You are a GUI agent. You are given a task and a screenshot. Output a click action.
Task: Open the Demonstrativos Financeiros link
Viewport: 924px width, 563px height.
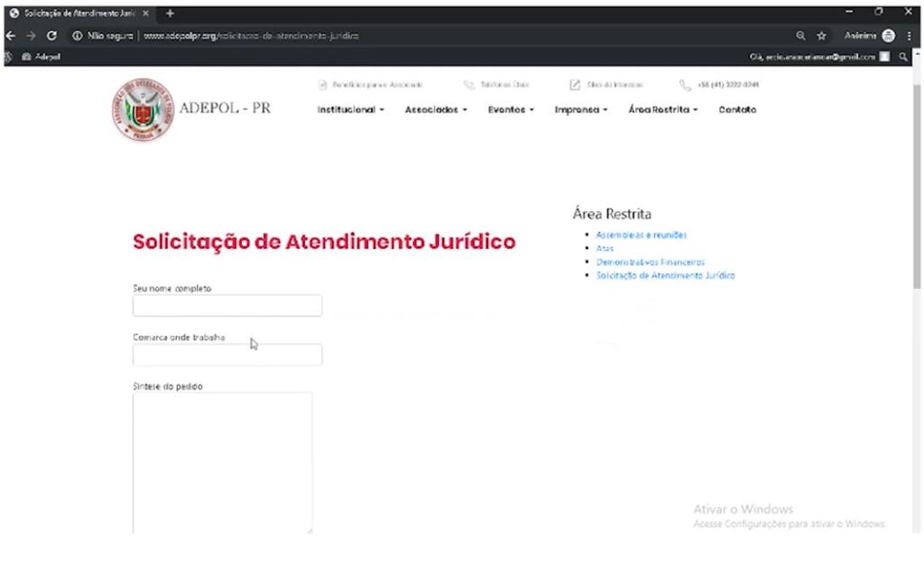650,262
